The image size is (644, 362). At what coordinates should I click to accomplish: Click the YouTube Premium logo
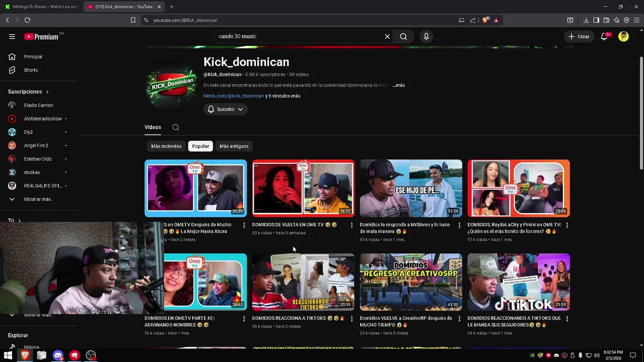41,37
